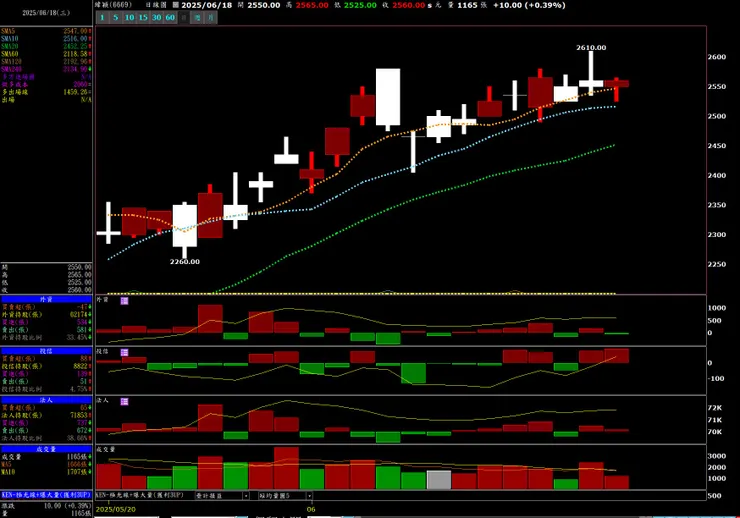Select the gray bar in the volume chart

[x=439, y=480]
